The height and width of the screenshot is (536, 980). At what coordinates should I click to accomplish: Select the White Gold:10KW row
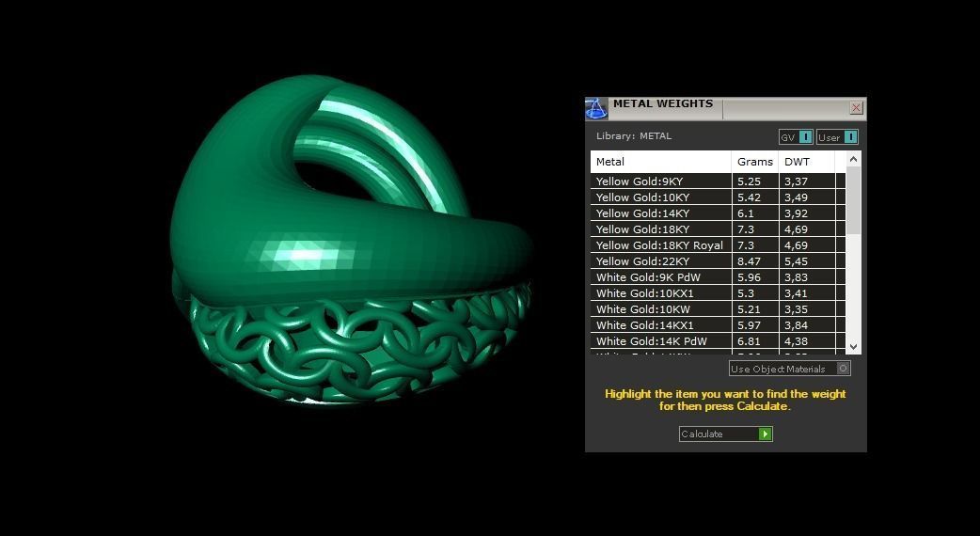[x=718, y=309]
